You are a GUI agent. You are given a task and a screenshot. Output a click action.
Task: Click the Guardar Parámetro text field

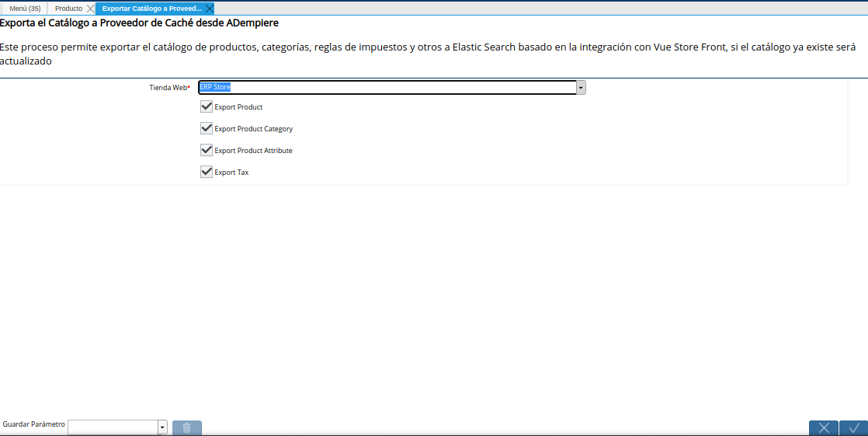(113, 427)
